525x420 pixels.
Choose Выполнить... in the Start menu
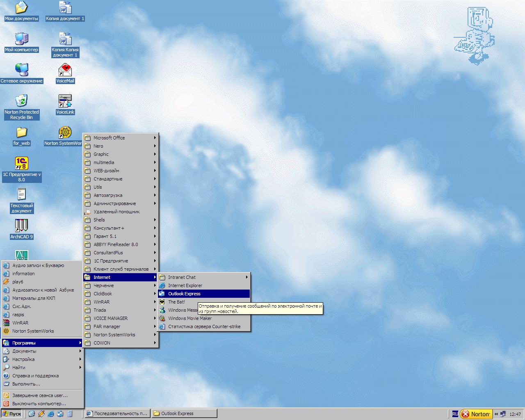[x=43, y=384]
